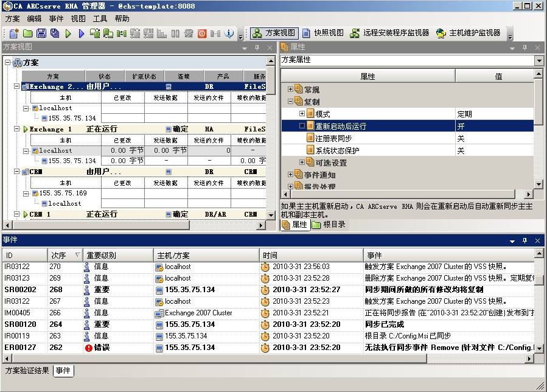
Task: Select event ER00127 error row
Action: (x=268, y=348)
